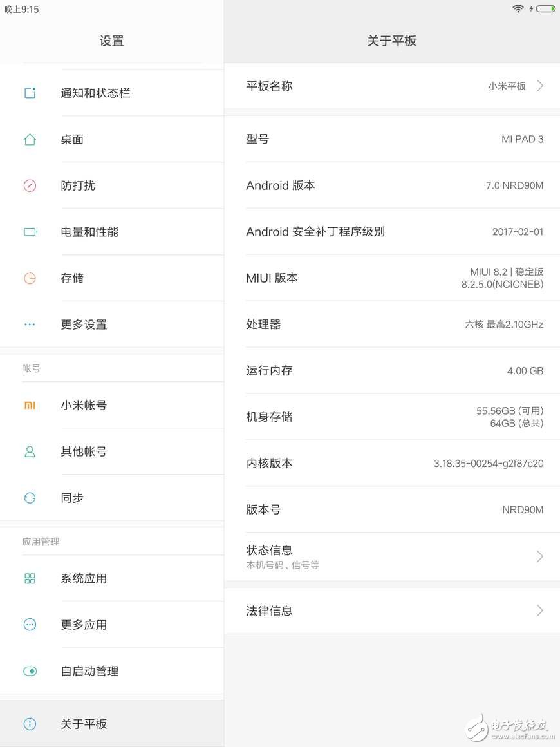Screen dimensions: 560x747
Task: Click the 关于平板 info icon
Action: pyautogui.click(x=30, y=724)
